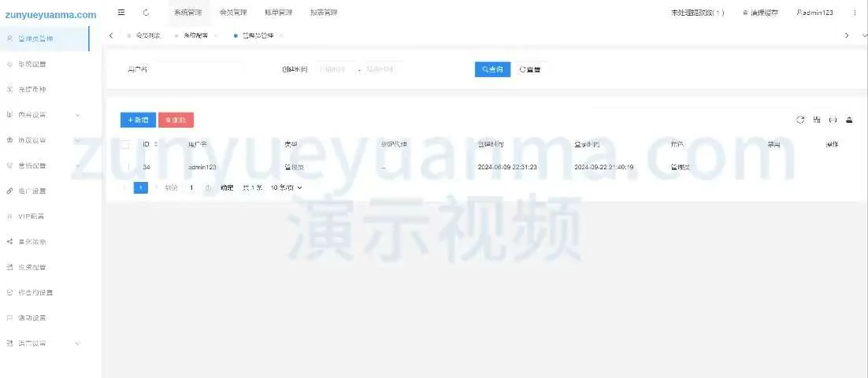Refresh the table using toolbar reload icon
The image size is (868, 378).
pyautogui.click(x=800, y=120)
